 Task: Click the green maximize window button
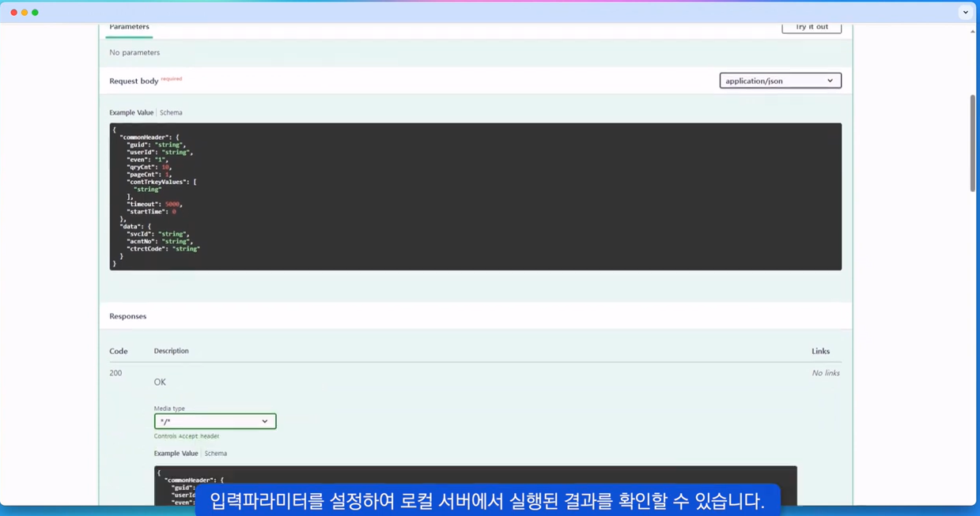[x=35, y=12]
